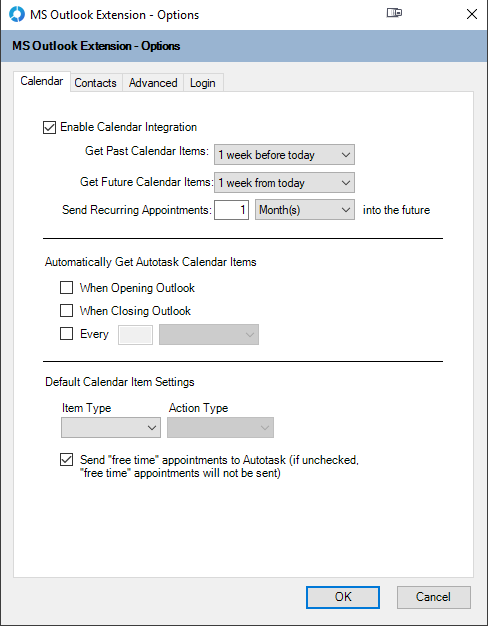The width and height of the screenshot is (488, 626).
Task: Click the OK button
Action: point(343,597)
